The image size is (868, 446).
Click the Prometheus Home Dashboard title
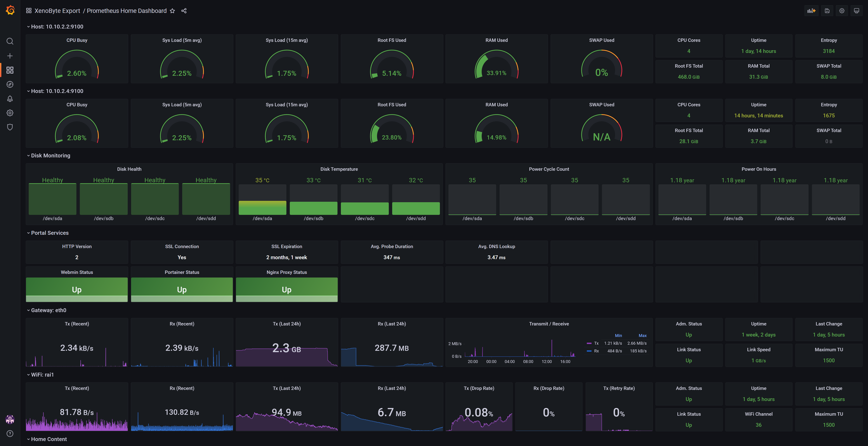[127, 11]
